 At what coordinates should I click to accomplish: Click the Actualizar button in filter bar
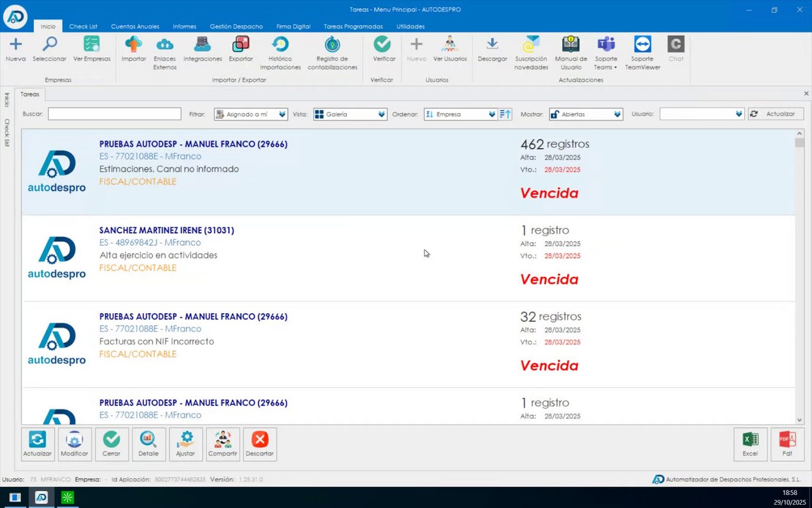point(776,114)
